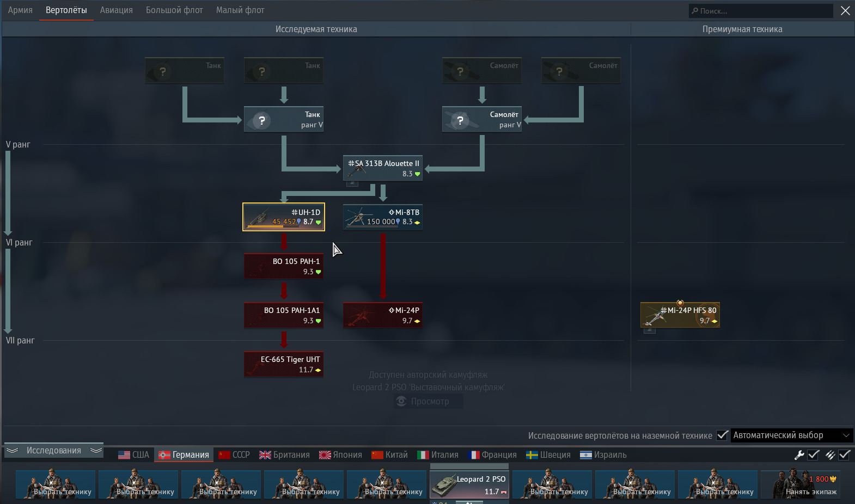Select the Mi-24P research card

[383, 315]
